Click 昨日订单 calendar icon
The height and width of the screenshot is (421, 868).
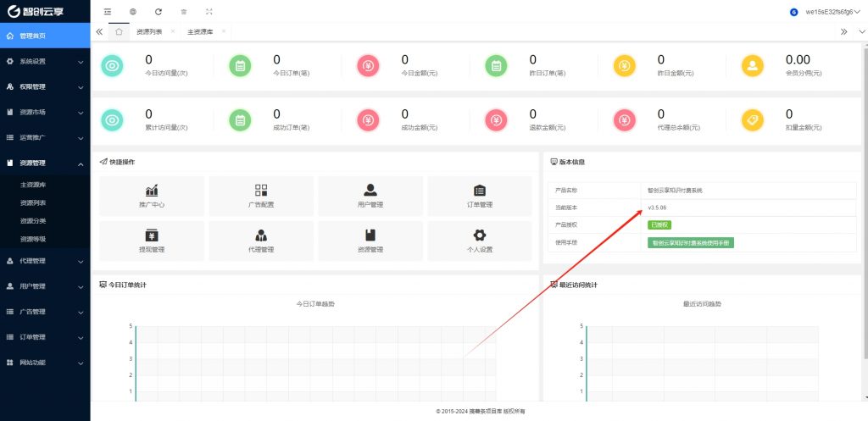tap(496, 66)
